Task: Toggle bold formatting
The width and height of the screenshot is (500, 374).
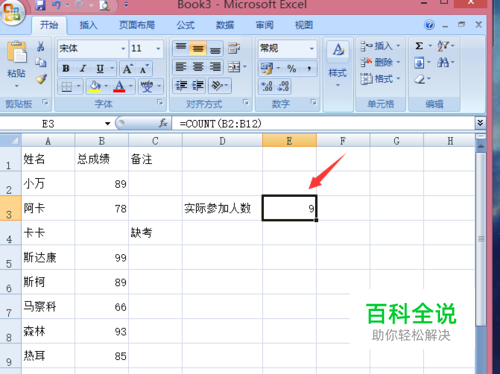Action: pyautogui.click(x=66, y=69)
